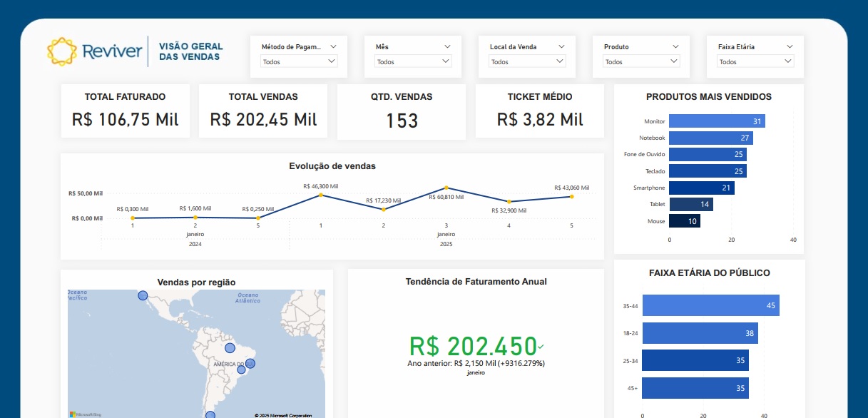Image resolution: width=868 pixels, height=418 pixels.
Task: Expand the Produto filter dropdown
Action: click(x=641, y=62)
